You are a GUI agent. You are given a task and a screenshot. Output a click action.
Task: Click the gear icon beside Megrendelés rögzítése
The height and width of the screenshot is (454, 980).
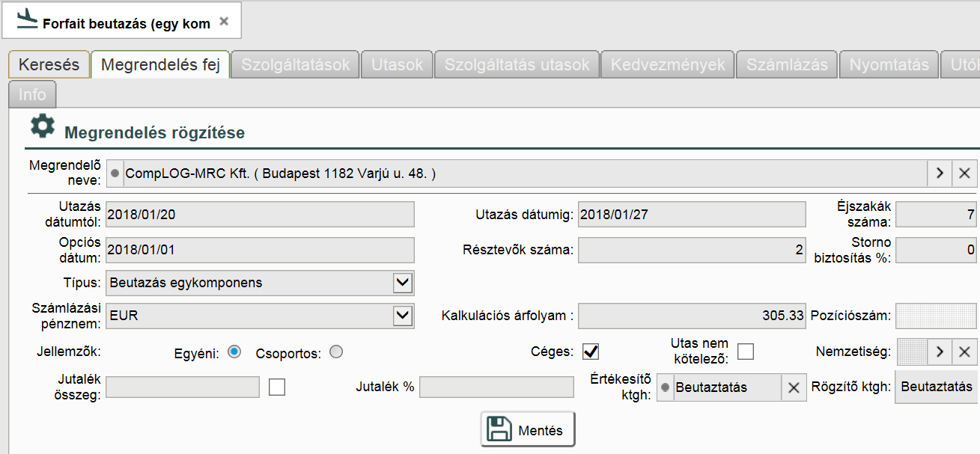[42, 126]
